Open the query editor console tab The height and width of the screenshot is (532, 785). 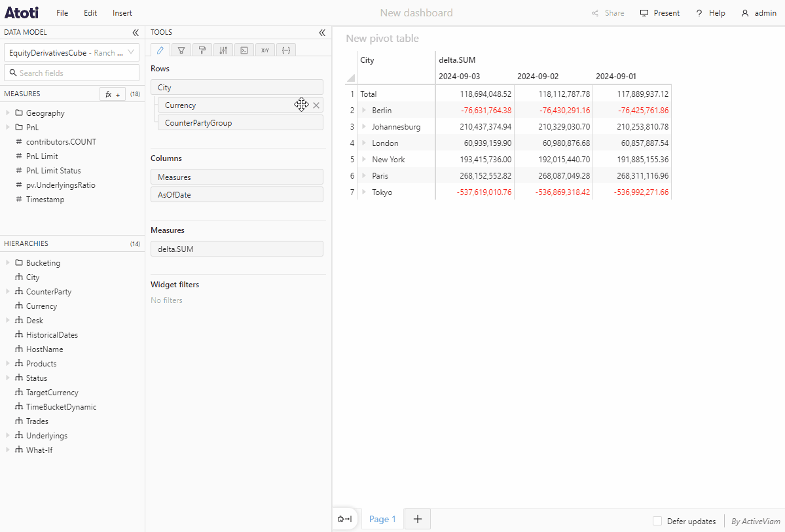pyautogui.click(x=244, y=50)
